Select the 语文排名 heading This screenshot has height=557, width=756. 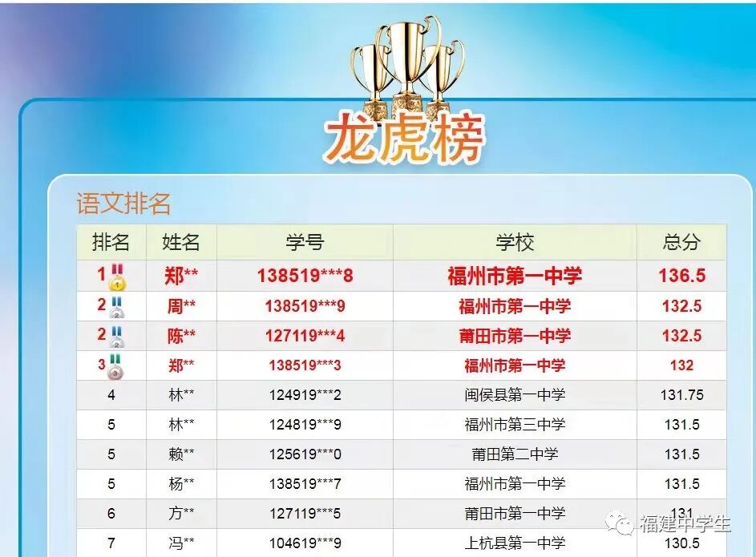124,204
